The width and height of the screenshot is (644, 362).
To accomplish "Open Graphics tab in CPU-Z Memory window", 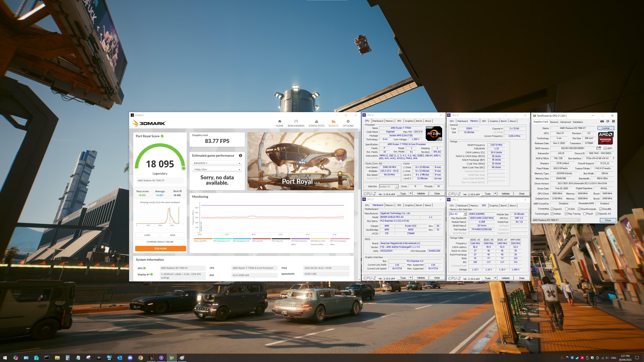I will point(494,121).
